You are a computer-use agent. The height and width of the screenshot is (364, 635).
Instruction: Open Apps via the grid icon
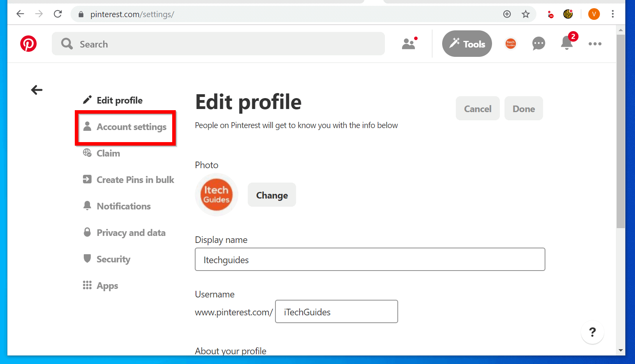pyautogui.click(x=87, y=285)
